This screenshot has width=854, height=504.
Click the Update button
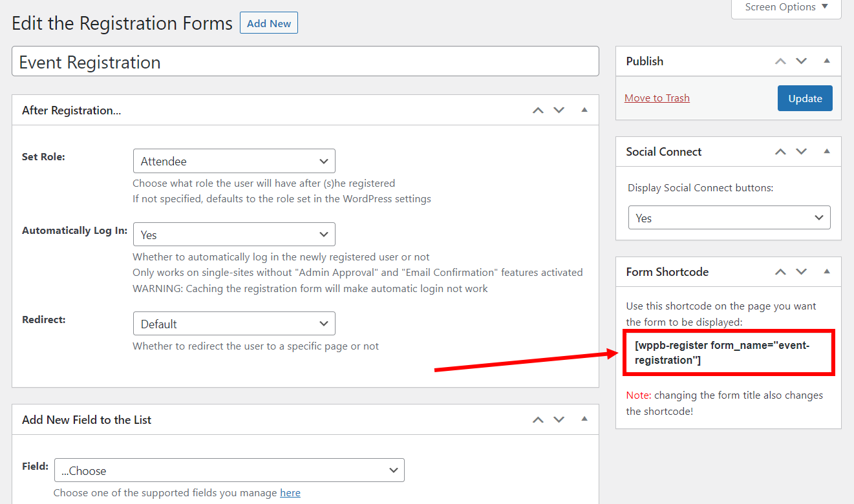[x=805, y=98]
